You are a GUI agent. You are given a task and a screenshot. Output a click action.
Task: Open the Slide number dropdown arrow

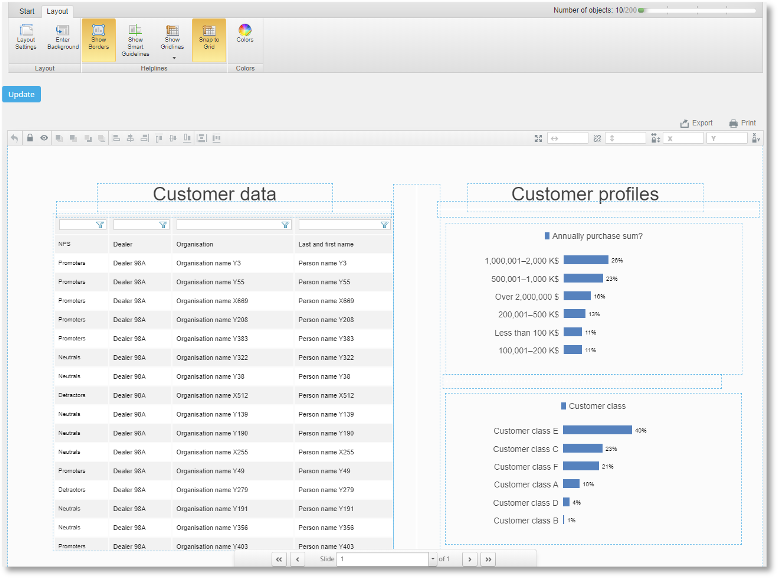433,559
